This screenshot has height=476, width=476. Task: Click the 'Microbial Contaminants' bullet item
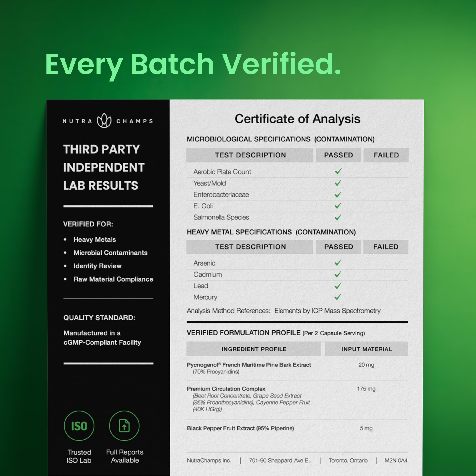[110, 253]
